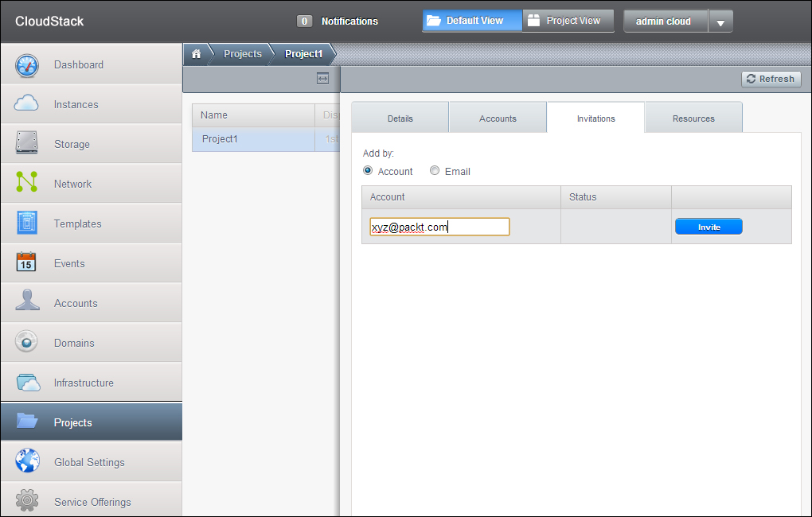The image size is (812, 517).
Task: Select the Account radio button
Action: tap(368, 170)
